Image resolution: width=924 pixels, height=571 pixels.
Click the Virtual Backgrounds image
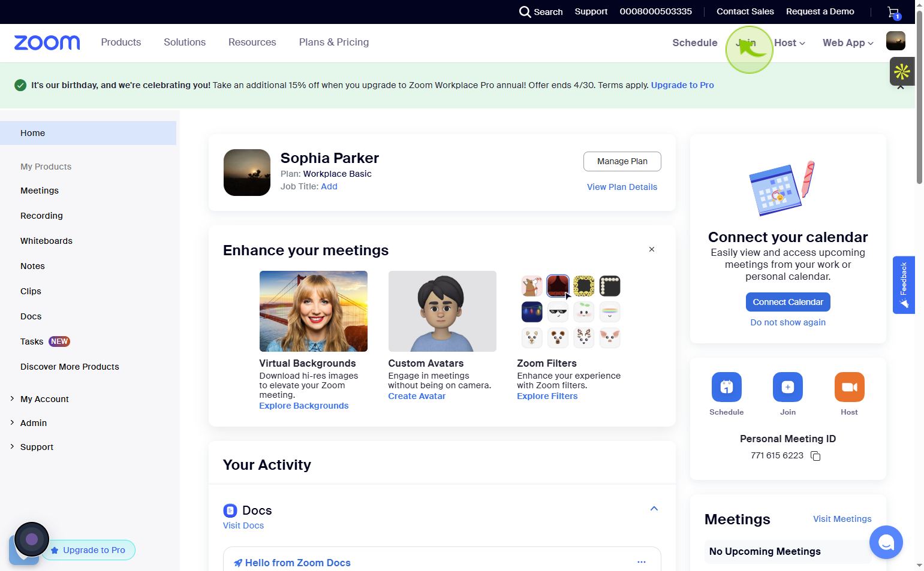click(x=314, y=311)
